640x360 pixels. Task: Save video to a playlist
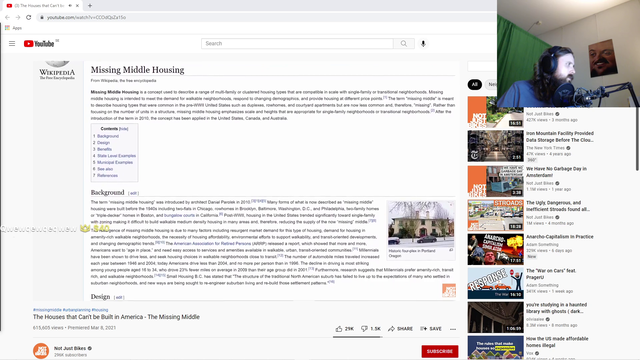(x=431, y=329)
